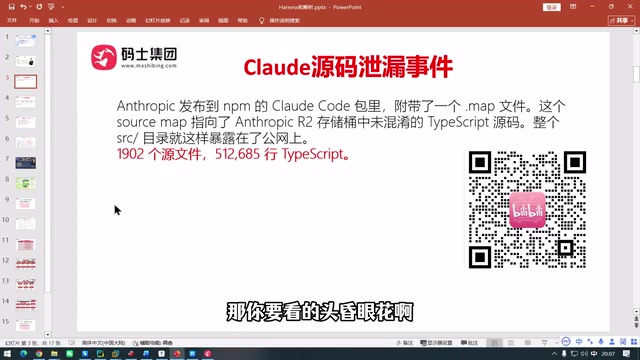The height and width of the screenshot is (360, 640).
Task: Open Microsoft Edge from taskbar
Action: coord(23,353)
